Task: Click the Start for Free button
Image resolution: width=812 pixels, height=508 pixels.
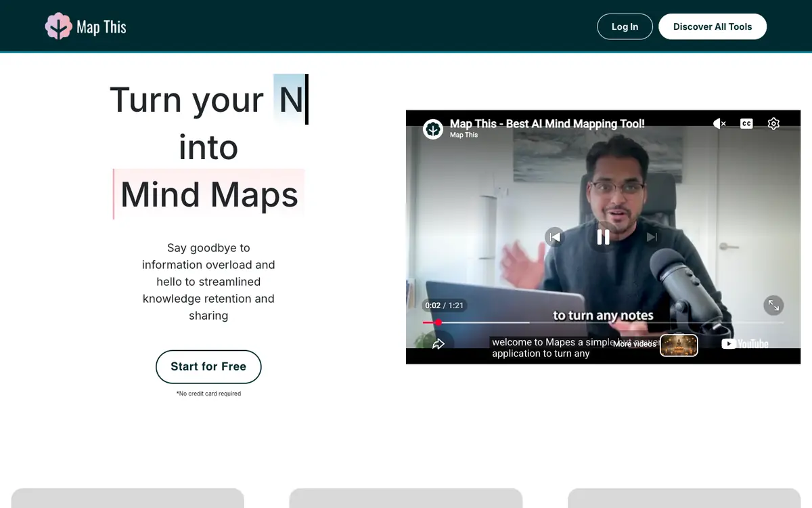Action: [x=208, y=366]
